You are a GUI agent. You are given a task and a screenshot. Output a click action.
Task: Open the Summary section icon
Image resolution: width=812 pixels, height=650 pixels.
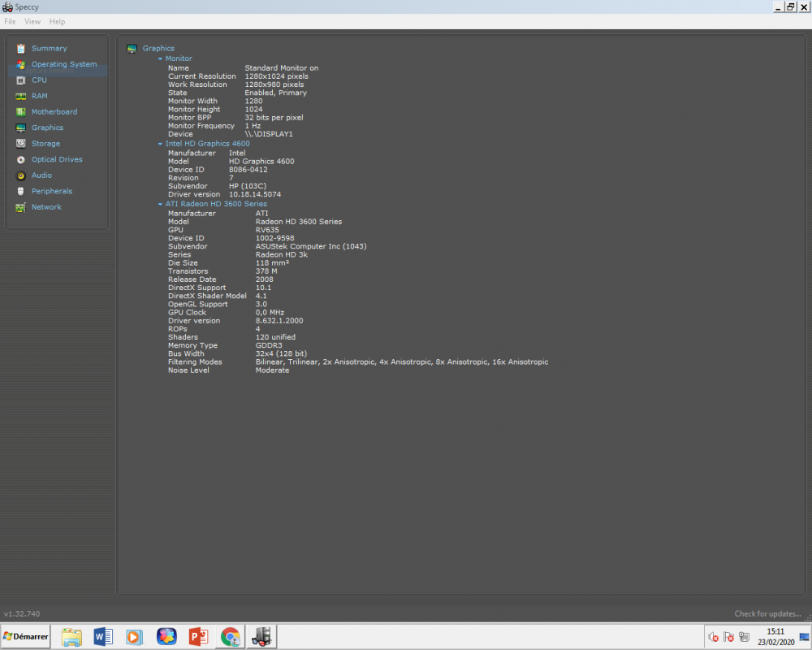click(x=21, y=49)
